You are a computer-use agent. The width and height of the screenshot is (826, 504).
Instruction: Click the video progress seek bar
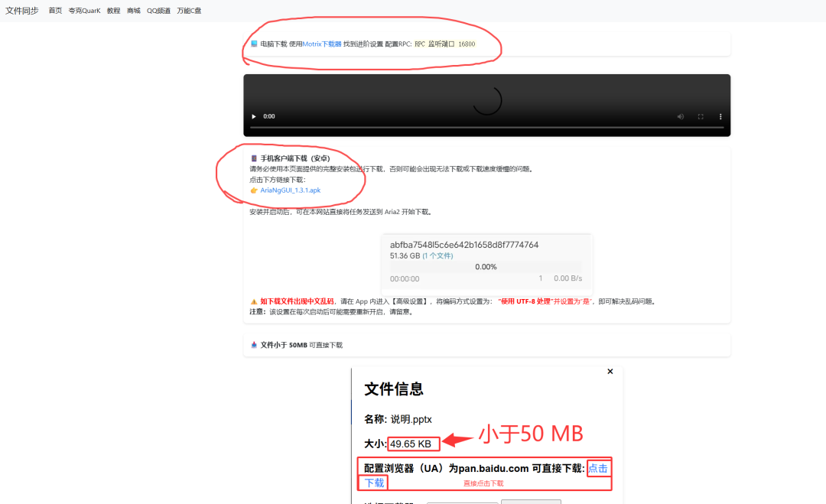[x=486, y=128]
